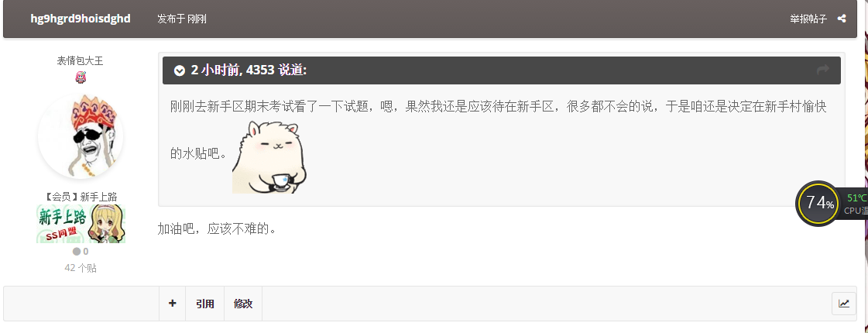Viewport: 868px width, 333px height.
Task: Click the 修改 edit button
Action: pyautogui.click(x=243, y=304)
